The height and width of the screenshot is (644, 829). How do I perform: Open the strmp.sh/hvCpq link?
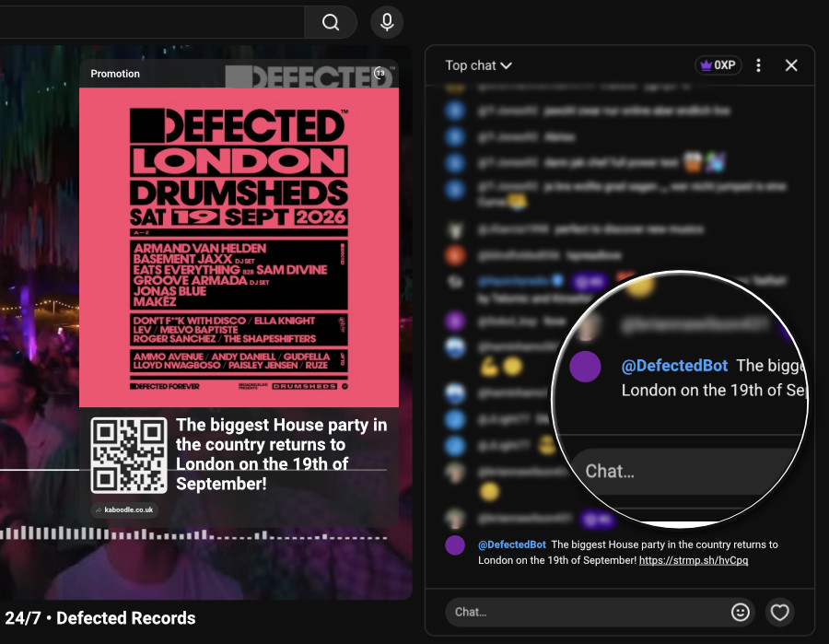693,560
